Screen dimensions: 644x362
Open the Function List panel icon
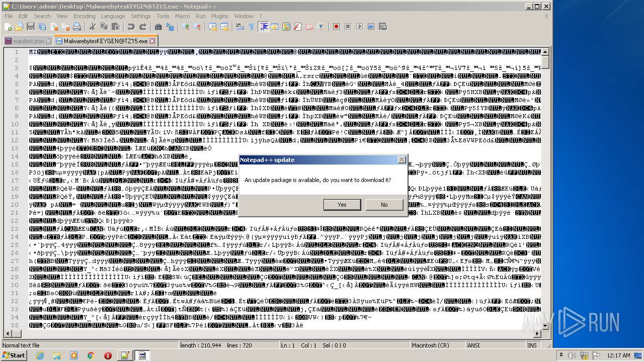tap(297, 27)
